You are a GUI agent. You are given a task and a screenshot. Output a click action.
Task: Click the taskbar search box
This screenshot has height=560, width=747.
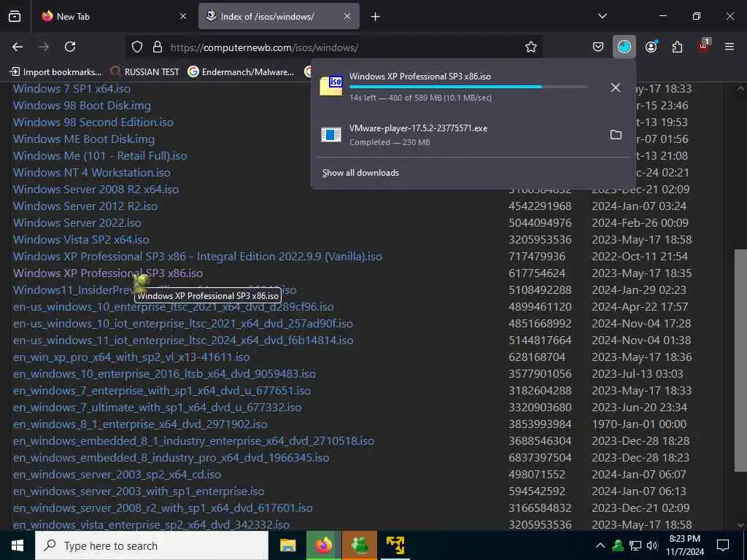click(x=152, y=545)
